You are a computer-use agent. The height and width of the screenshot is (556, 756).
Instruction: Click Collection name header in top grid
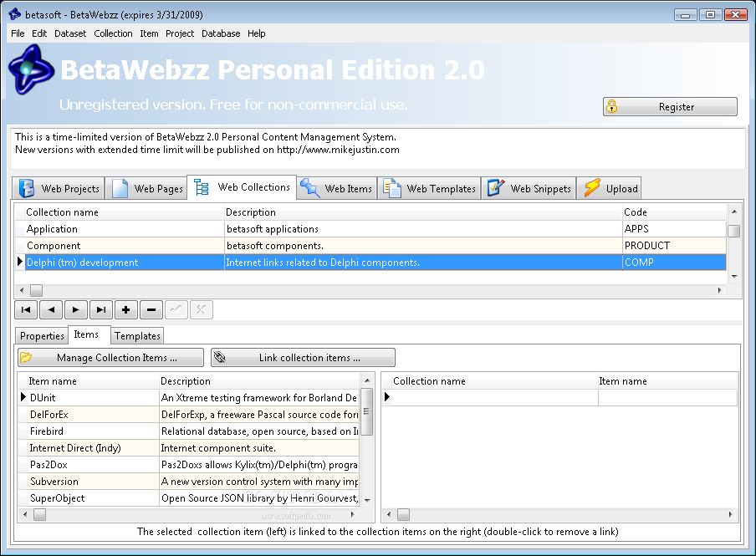125,212
